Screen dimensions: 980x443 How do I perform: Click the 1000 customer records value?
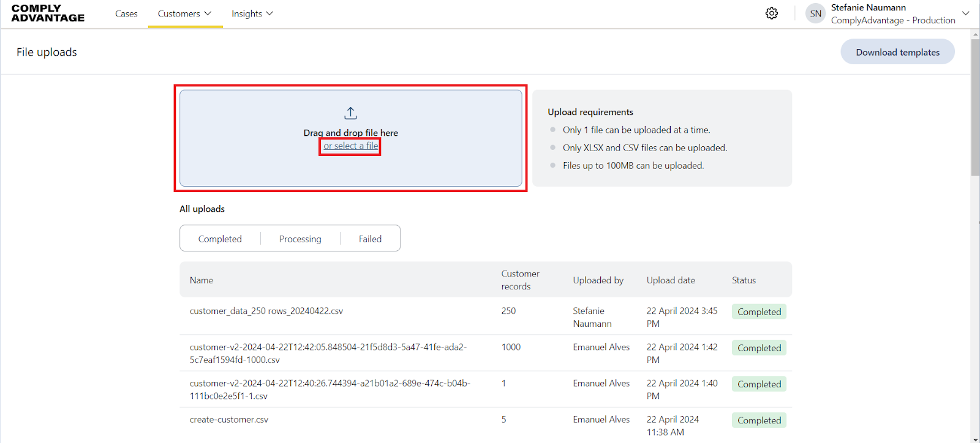tap(511, 347)
